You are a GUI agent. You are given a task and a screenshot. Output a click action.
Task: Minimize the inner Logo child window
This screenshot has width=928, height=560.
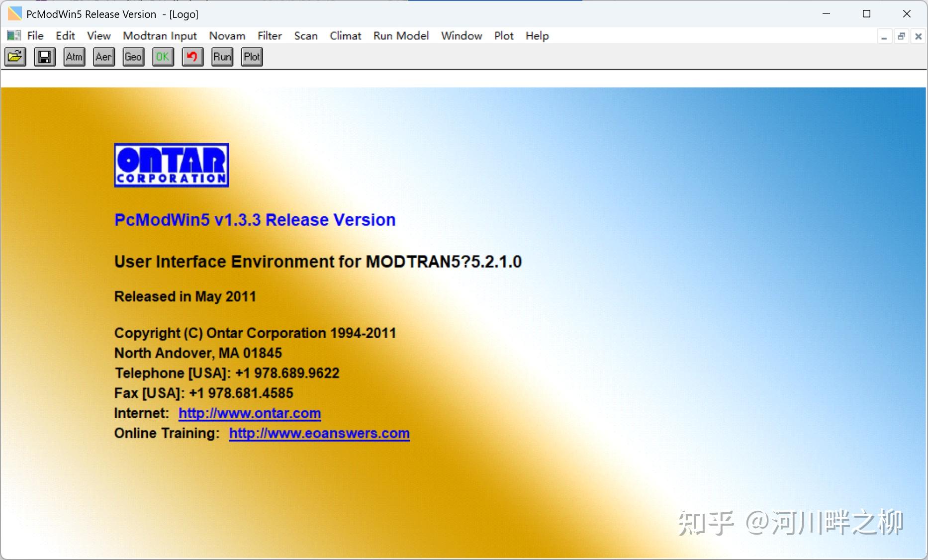coord(884,36)
